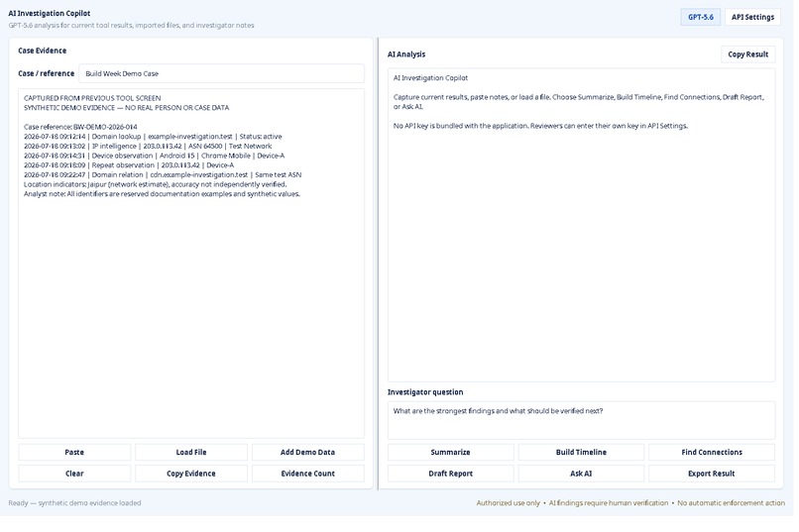This screenshot has width=799, height=532.
Task: Click the 'Case / reference' label
Action: pos(47,73)
